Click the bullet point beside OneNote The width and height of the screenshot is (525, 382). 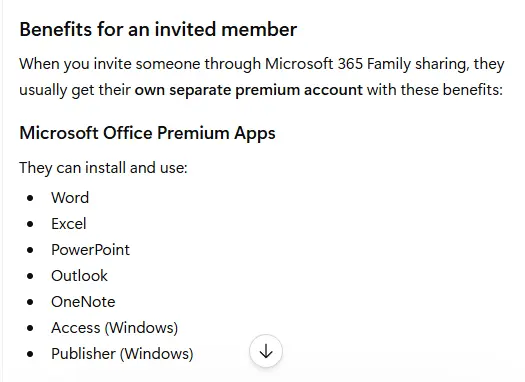coord(30,302)
